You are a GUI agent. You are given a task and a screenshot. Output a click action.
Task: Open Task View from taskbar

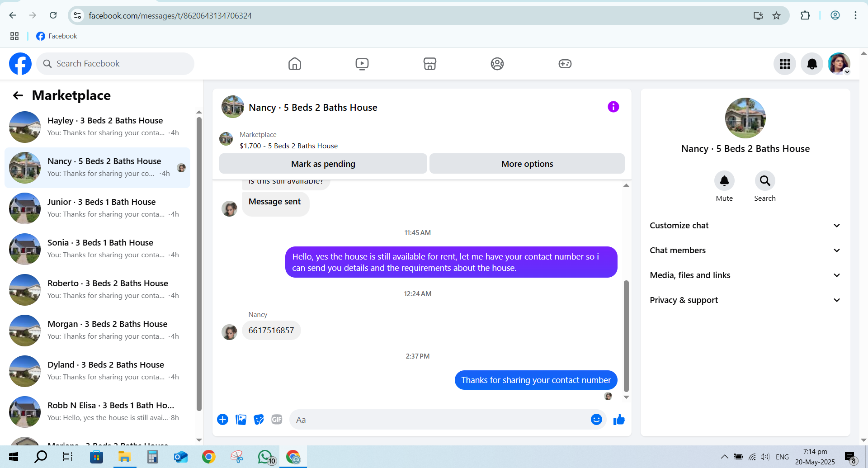click(x=68, y=457)
